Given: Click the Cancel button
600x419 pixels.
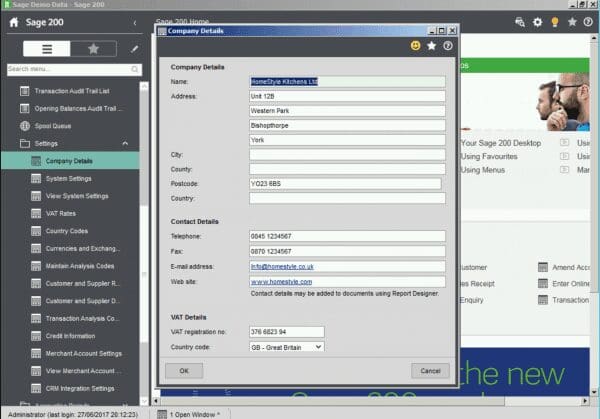Looking at the screenshot, I should 430,371.
